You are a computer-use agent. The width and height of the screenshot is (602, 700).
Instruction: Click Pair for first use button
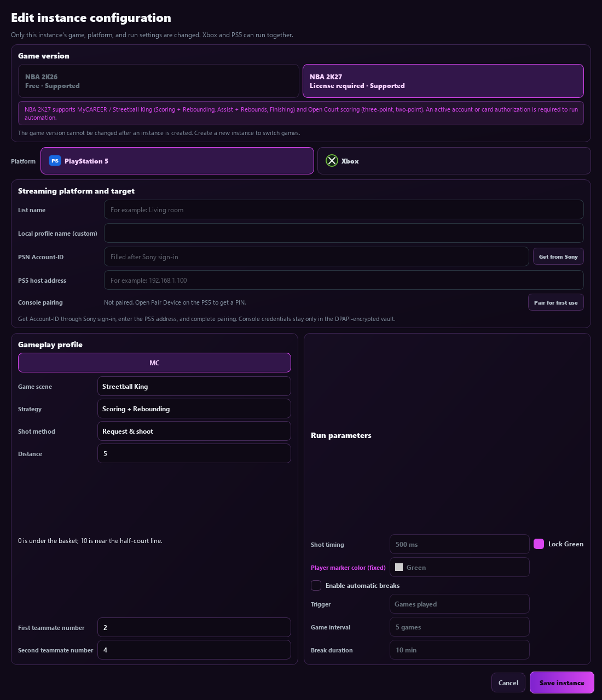(556, 302)
